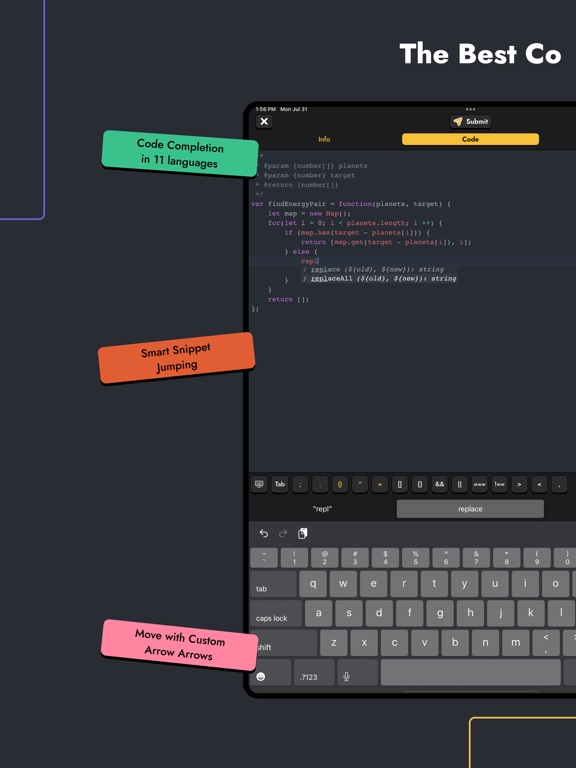Tap the * 8 number key

click(x=506, y=558)
